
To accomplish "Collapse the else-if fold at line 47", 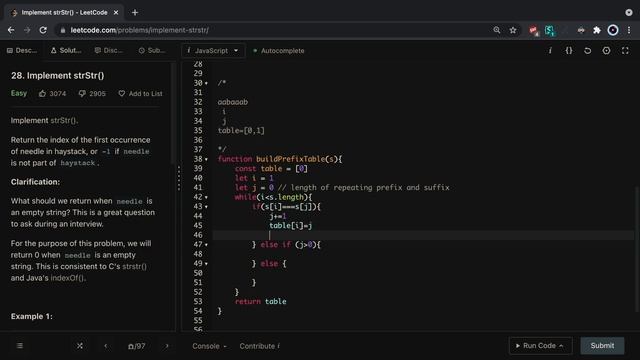I will tap(206, 245).
